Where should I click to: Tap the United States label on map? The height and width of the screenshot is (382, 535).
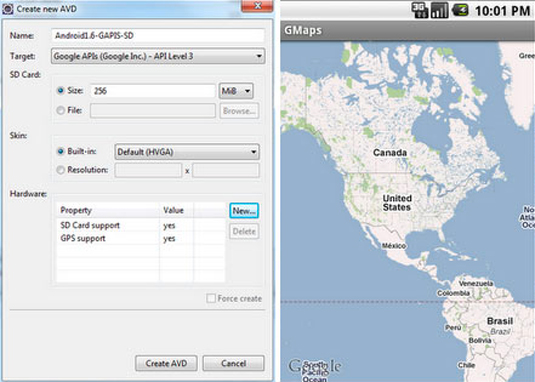(x=397, y=203)
